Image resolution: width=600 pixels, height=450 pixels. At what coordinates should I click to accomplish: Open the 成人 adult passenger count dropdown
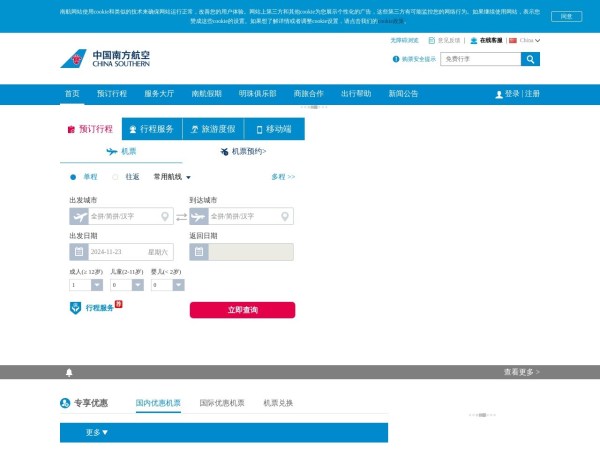click(85, 285)
